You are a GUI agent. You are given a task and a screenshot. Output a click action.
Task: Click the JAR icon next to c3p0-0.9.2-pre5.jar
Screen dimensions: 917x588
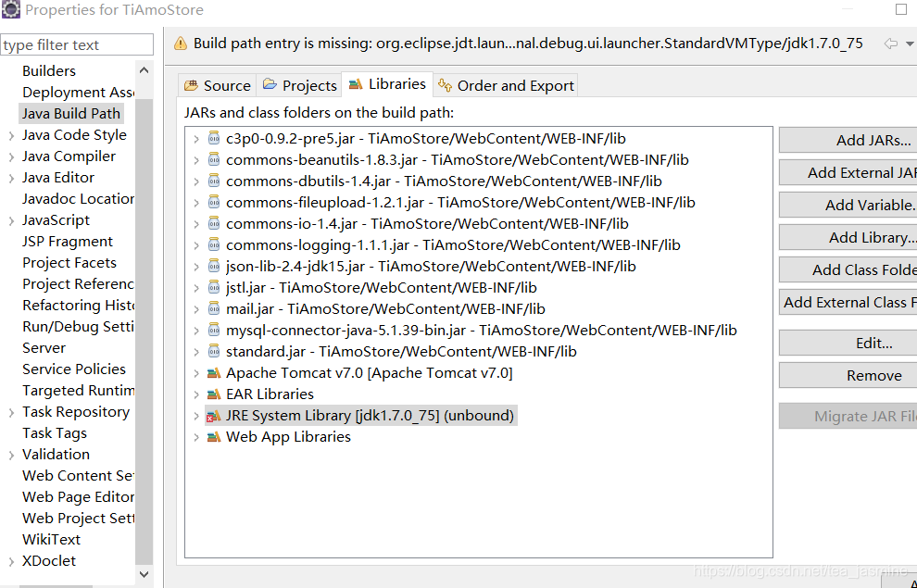(x=215, y=138)
